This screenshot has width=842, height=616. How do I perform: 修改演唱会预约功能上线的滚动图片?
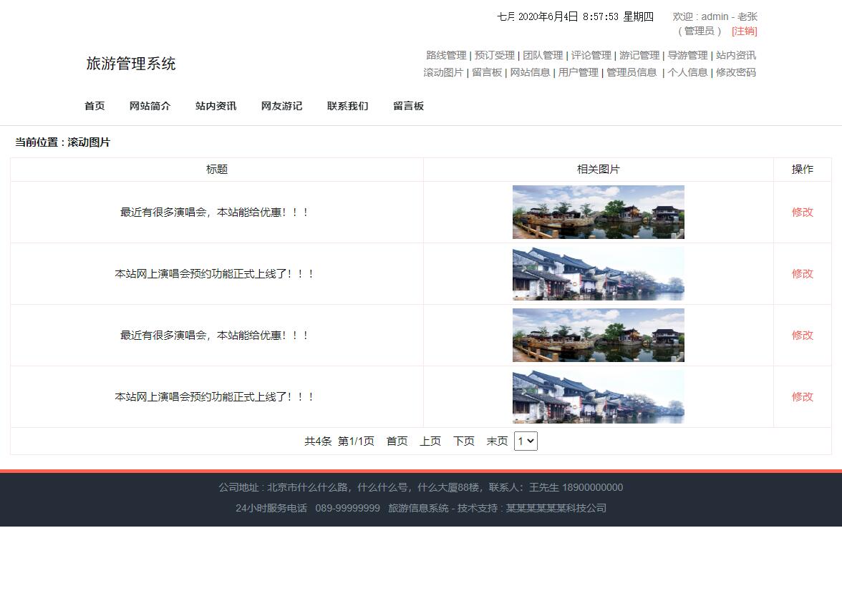coord(802,273)
